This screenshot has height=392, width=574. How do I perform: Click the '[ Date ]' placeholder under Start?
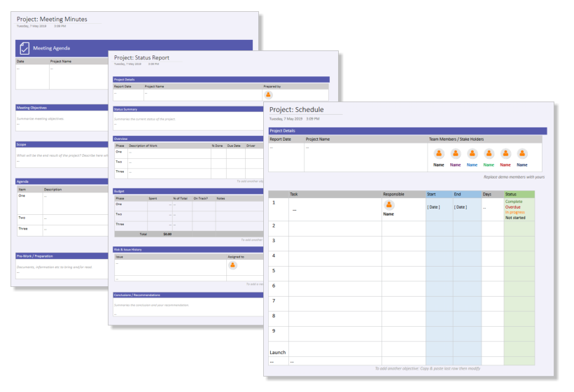click(433, 207)
